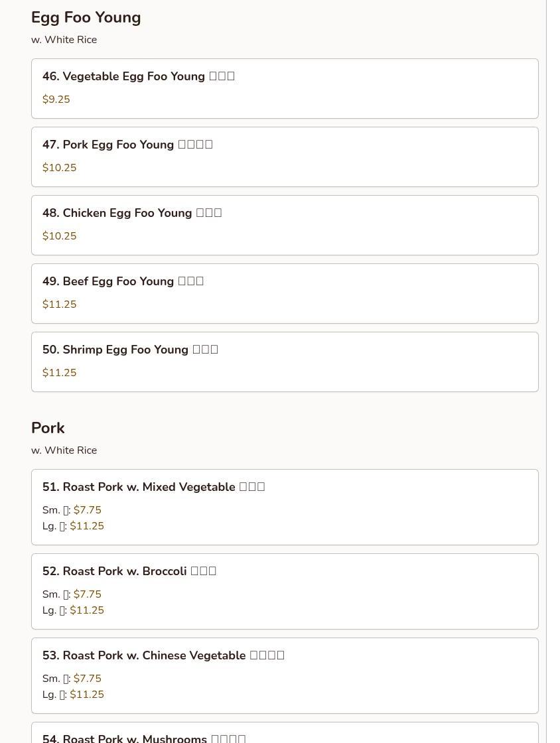Viewport: 560px width, 743px height.
Task: Choose item 48 Chicken Egg Foo Young title
Action: click(132, 213)
